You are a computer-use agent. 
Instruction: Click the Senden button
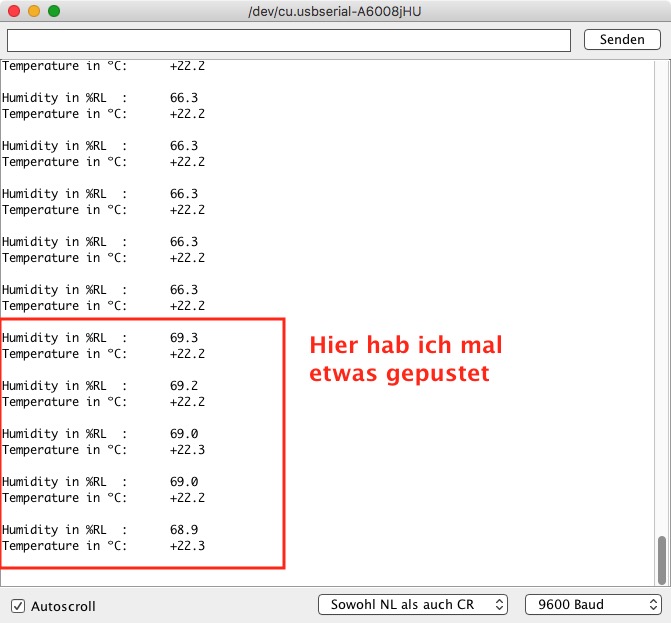[x=622, y=40]
